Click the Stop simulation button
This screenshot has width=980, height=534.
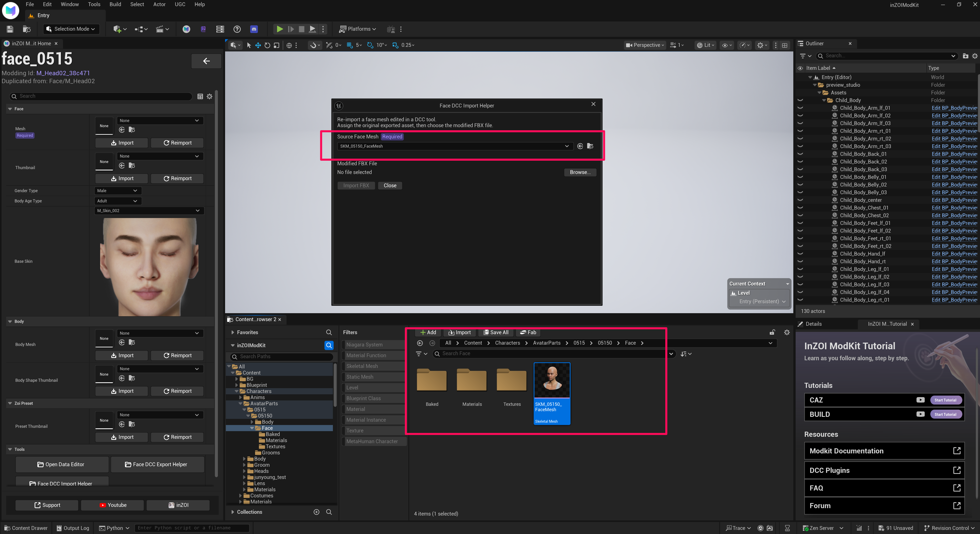pyautogui.click(x=301, y=29)
